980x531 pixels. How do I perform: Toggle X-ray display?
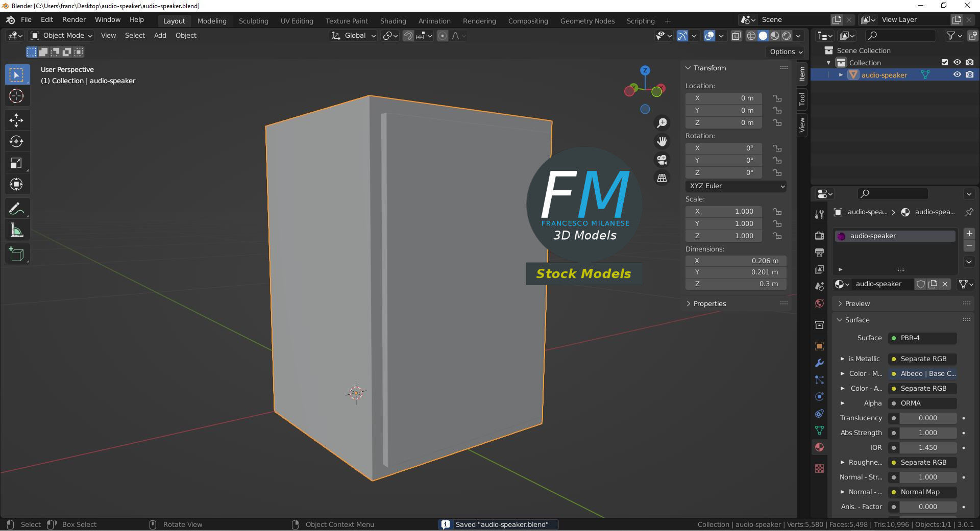736,36
